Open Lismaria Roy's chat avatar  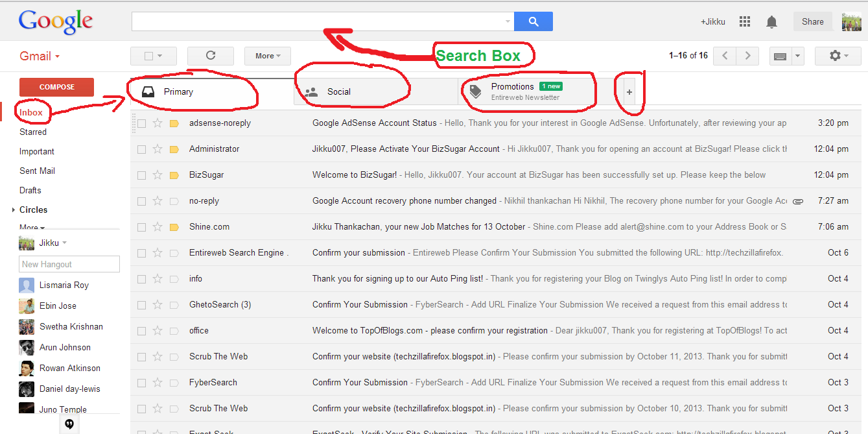(27, 285)
